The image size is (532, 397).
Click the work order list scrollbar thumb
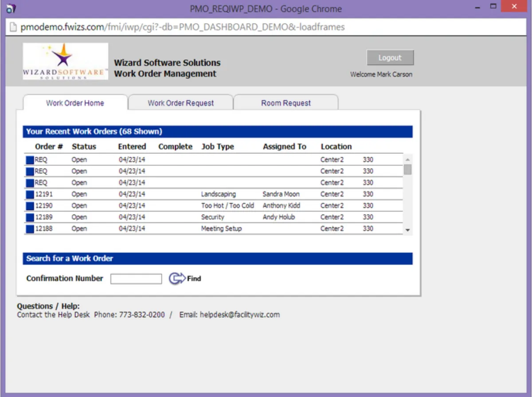[407, 169]
